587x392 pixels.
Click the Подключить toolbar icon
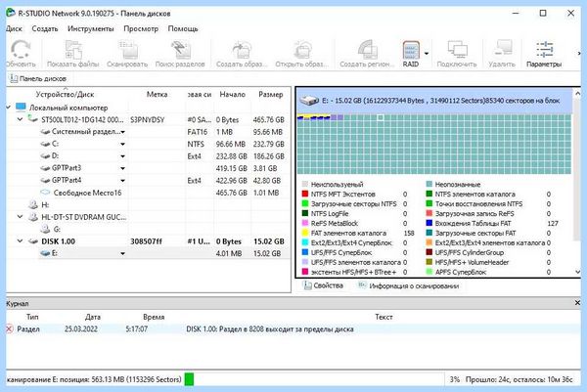[x=457, y=50]
